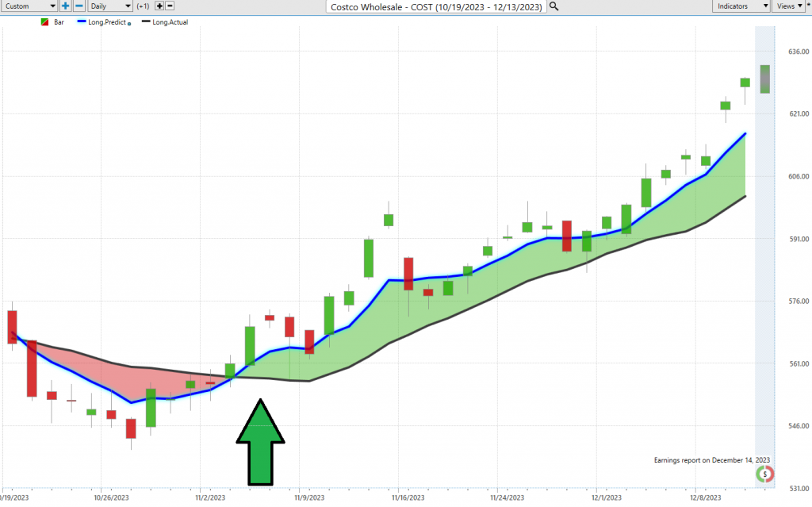Click the 12/8/2023 date axis label
The image size is (812, 507).
[x=705, y=497]
